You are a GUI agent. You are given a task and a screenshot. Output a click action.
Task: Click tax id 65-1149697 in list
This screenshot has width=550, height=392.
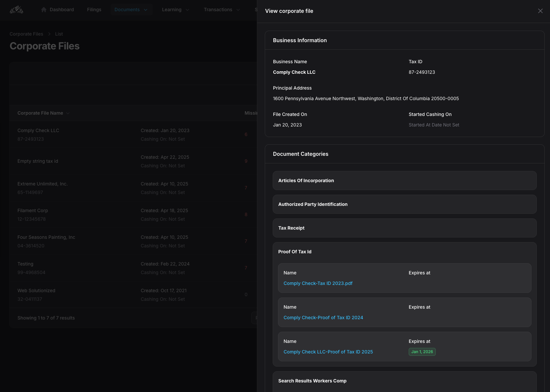coord(30,192)
